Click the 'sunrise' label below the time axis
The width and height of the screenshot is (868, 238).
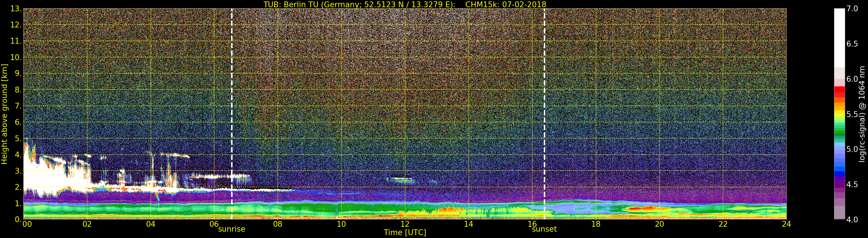click(x=231, y=229)
